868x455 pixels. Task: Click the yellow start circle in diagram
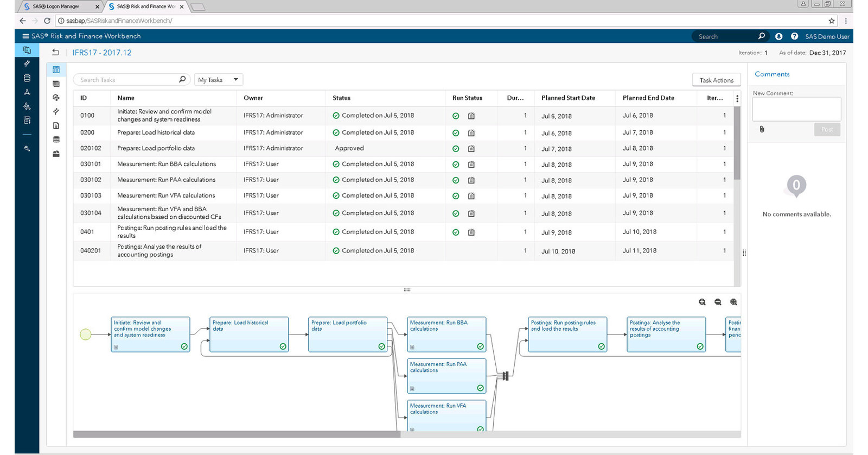tap(86, 334)
